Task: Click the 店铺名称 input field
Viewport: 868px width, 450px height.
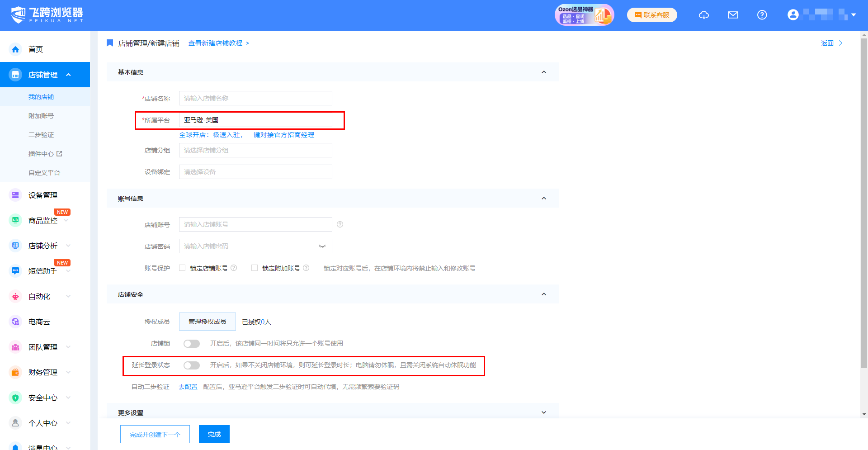Action: tap(255, 98)
